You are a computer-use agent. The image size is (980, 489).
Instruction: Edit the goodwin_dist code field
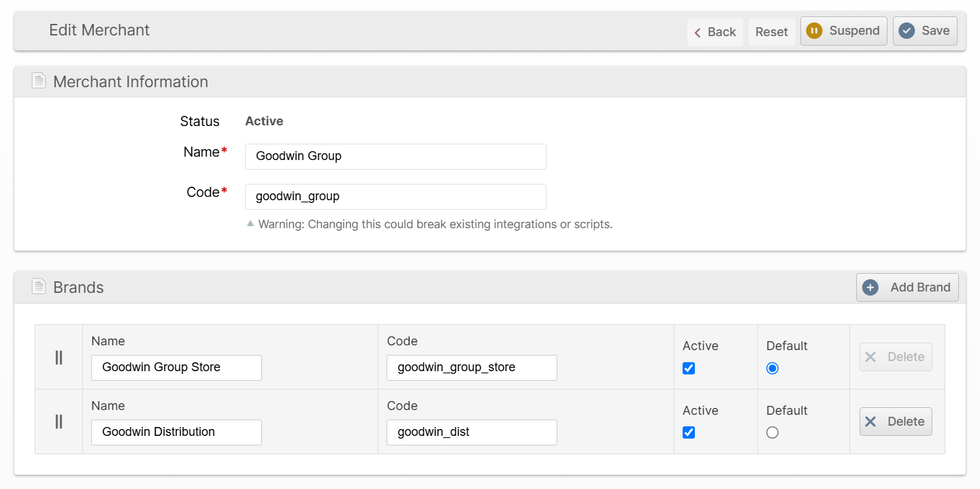[472, 432]
